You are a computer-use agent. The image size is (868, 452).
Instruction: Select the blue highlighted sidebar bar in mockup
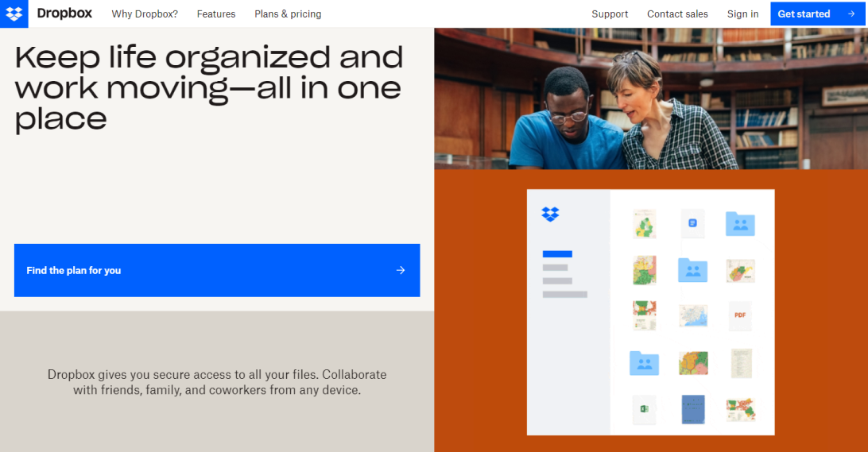click(557, 254)
